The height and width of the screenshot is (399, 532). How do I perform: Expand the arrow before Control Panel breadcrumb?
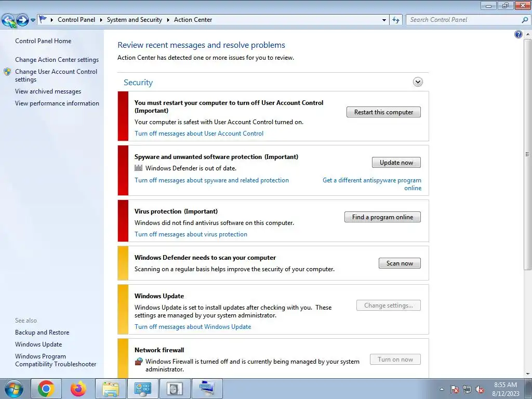[52, 20]
